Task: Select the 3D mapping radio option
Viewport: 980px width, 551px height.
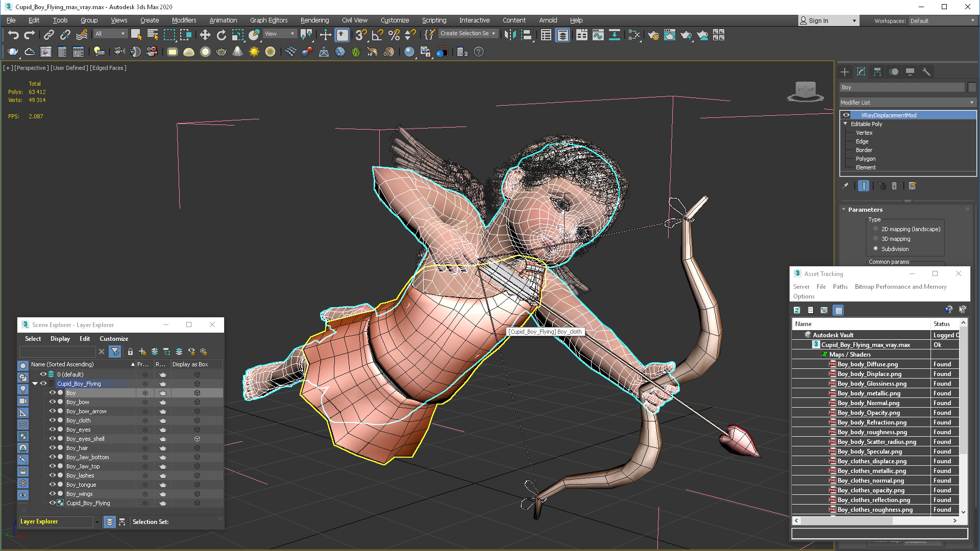Action: click(876, 239)
